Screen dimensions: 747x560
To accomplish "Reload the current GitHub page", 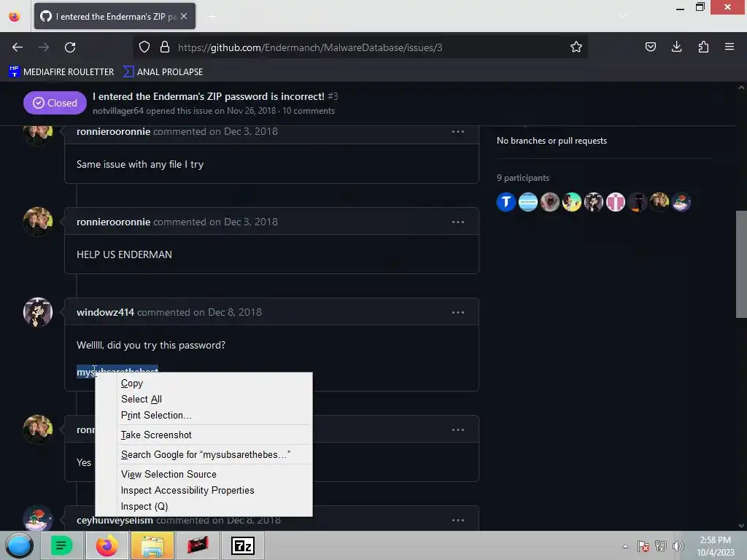I will (70, 47).
